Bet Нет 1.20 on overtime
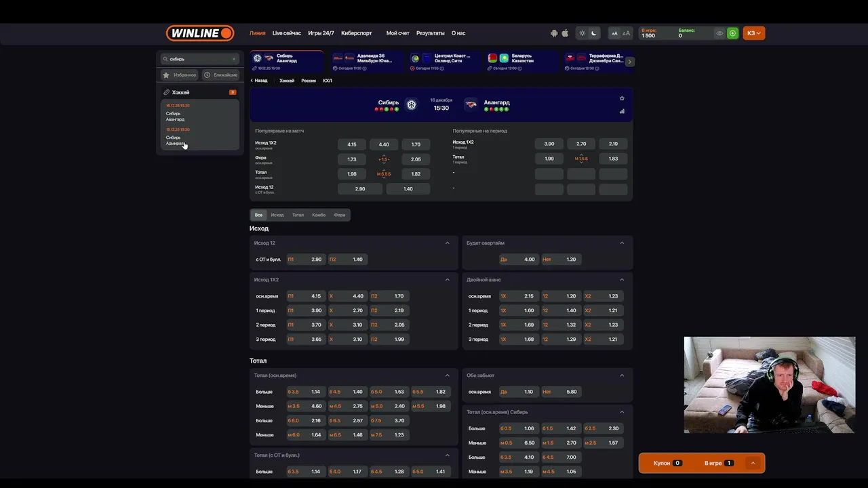Viewport: 868px width, 488px height. (560, 260)
